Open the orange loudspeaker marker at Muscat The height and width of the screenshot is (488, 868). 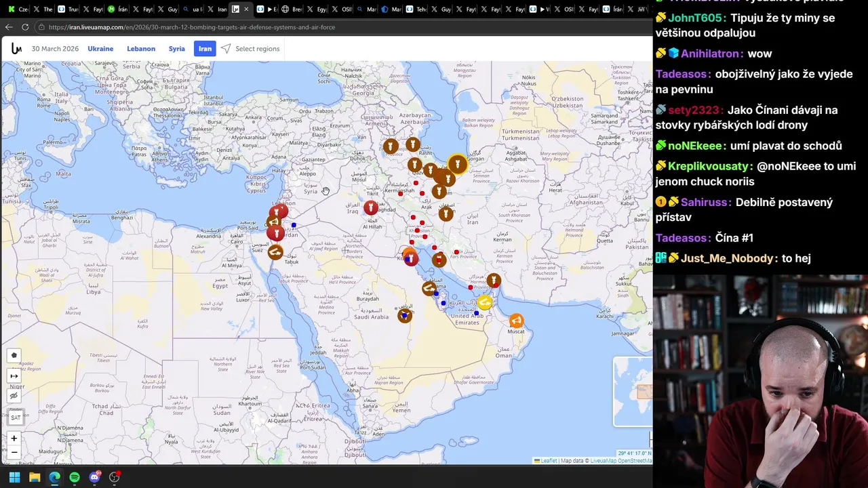517,321
